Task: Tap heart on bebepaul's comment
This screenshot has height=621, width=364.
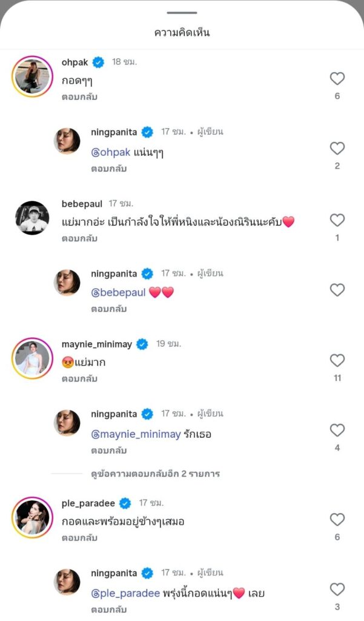Action: pos(337,220)
